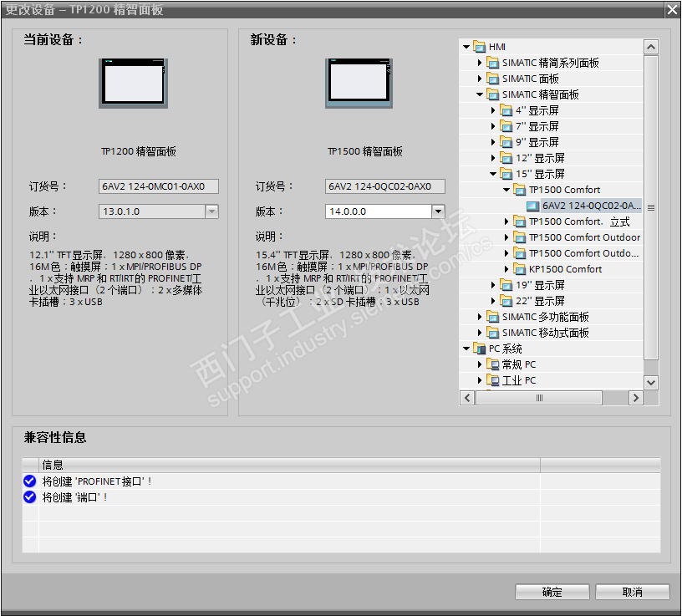Click the HMI root folder icon
Screen dimensions: 682x616
coord(479,47)
